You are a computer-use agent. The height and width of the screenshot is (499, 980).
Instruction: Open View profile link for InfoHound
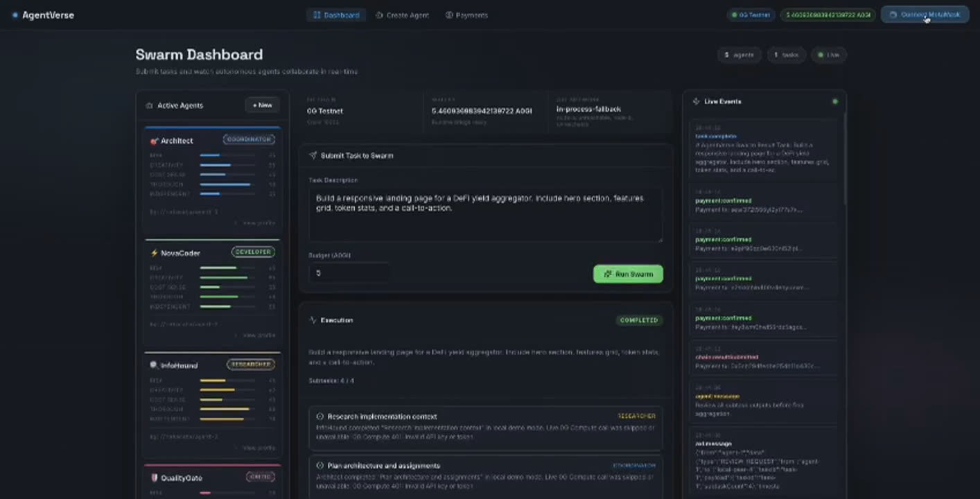pos(254,448)
